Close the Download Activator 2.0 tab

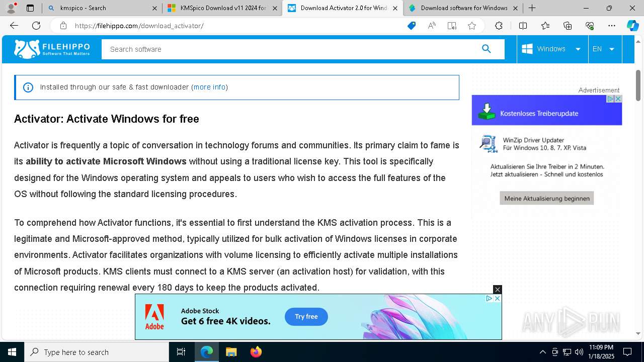pyautogui.click(x=395, y=8)
